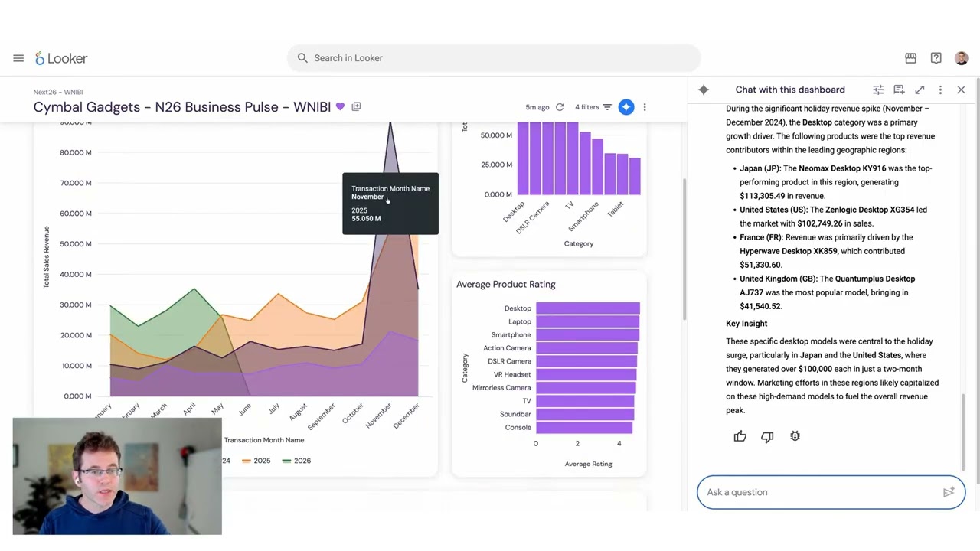Click the 'November' label on the x-axis

[x=380, y=416]
